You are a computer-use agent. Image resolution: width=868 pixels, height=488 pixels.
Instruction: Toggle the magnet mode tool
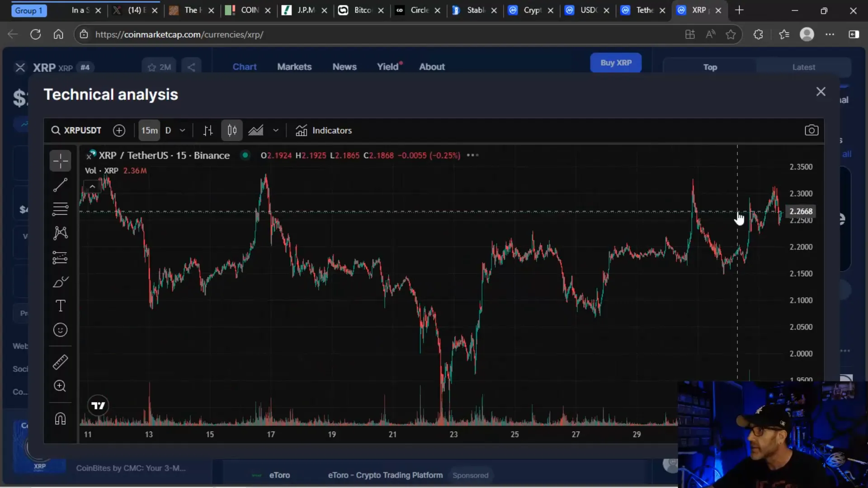pyautogui.click(x=60, y=419)
